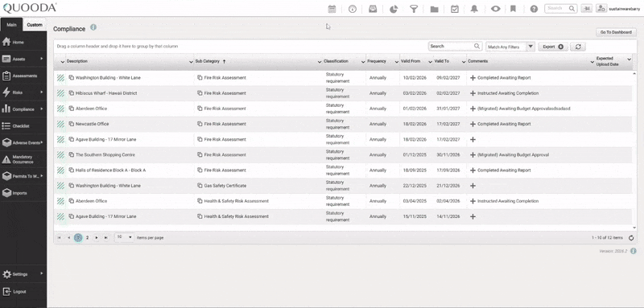Add comment plus icon on Hibiscus Wharf row

tap(473, 93)
